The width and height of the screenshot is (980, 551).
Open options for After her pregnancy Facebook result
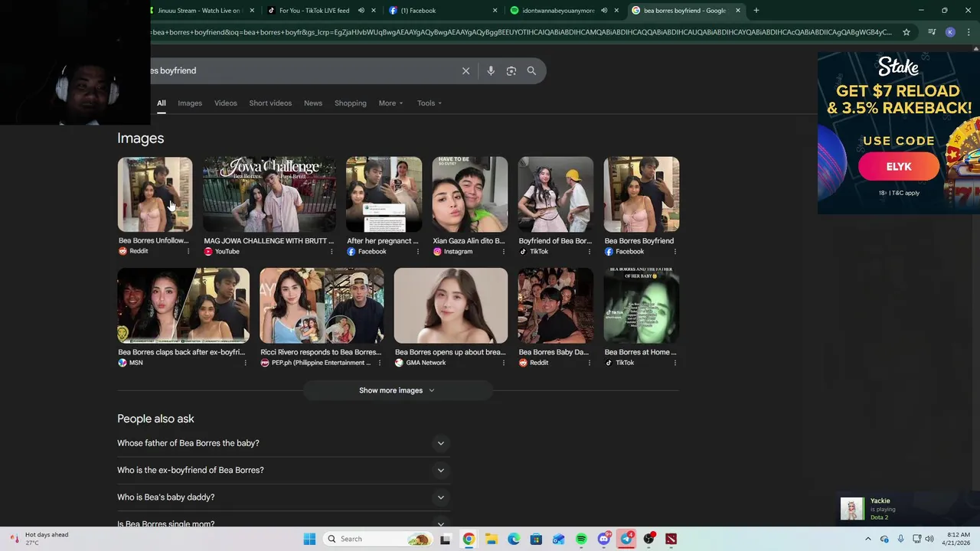(x=417, y=251)
